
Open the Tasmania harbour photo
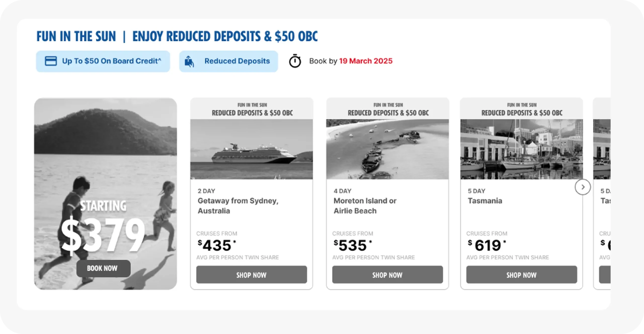521,149
